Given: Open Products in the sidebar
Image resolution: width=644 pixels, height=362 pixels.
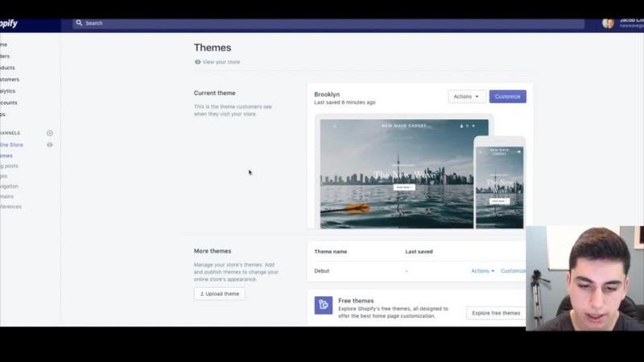Looking at the screenshot, I should click(x=7, y=68).
